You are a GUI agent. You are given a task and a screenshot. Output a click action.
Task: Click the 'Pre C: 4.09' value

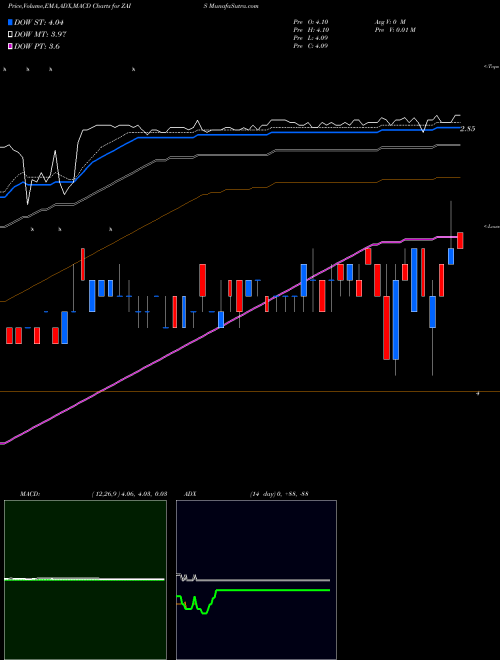[x=311, y=46]
